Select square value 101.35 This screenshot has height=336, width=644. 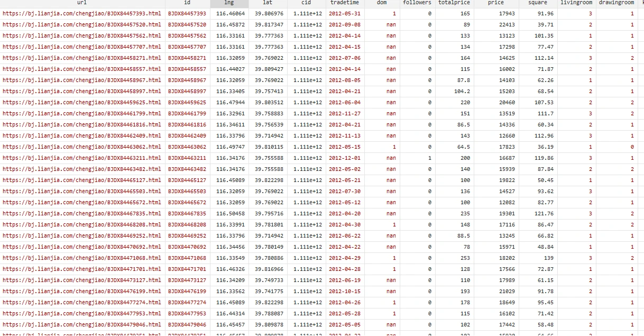[x=544, y=36]
